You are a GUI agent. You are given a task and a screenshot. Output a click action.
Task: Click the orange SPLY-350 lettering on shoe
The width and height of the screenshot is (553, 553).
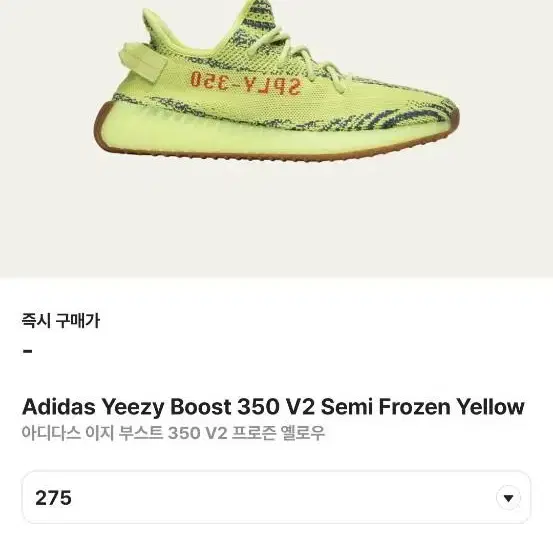[x=246, y=83]
